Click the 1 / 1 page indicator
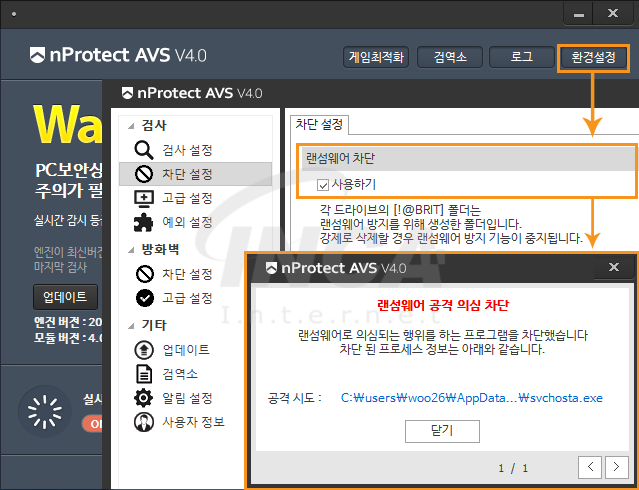 click(513, 468)
